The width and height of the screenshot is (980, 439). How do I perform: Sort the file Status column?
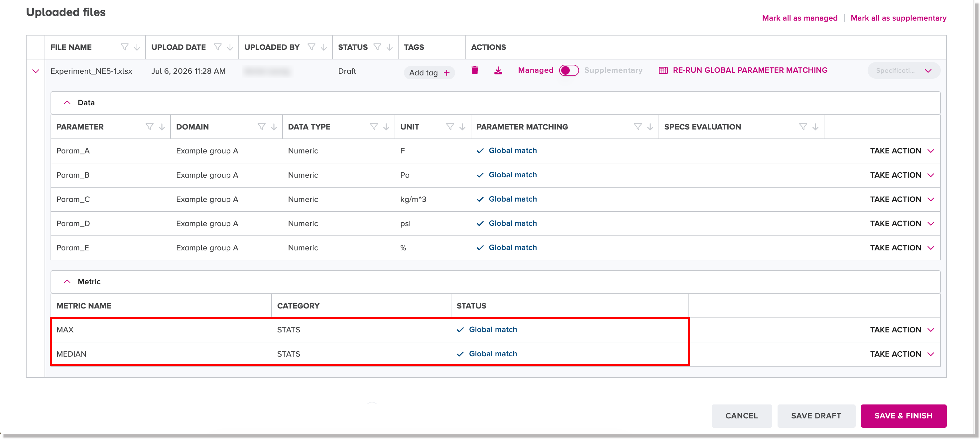[x=390, y=47]
